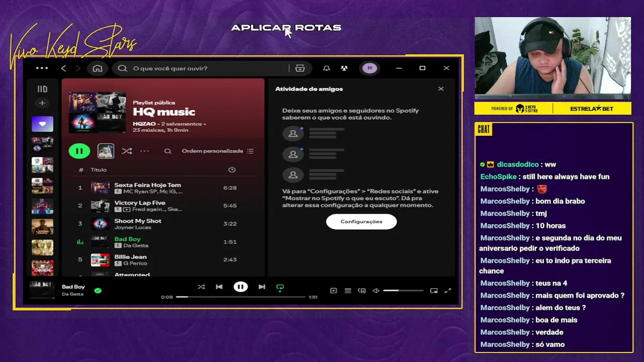Open 'Da Getta' artist in player bar

pyautogui.click(x=72, y=295)
